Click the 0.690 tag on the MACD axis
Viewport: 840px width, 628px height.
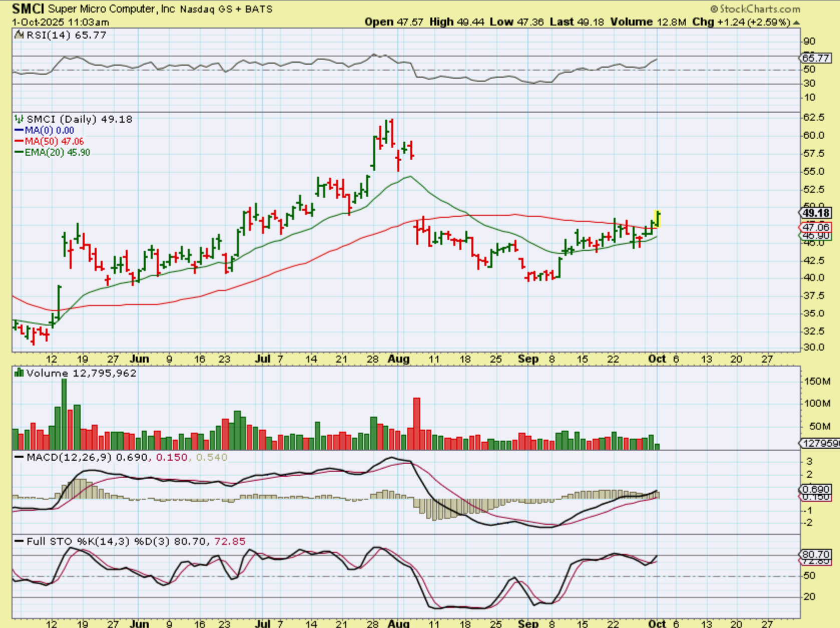pyautogui.click(x=816, y=489)
